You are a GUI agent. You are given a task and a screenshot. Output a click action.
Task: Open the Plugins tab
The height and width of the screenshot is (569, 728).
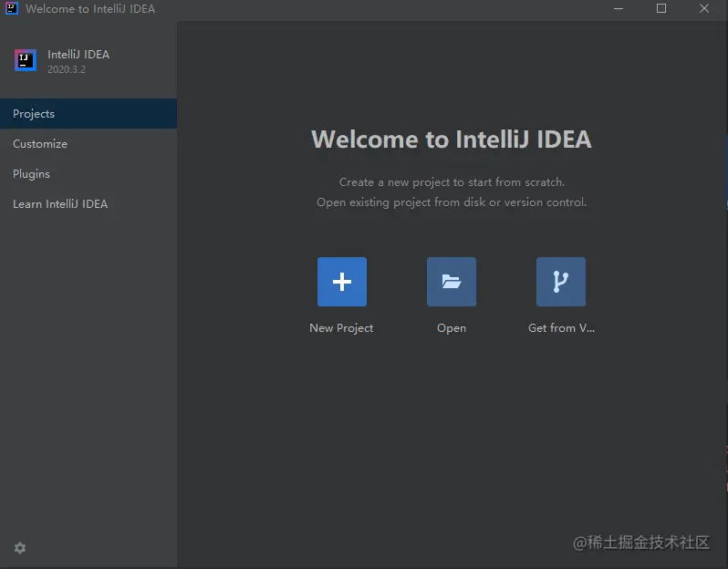click(x=88, y=174)
